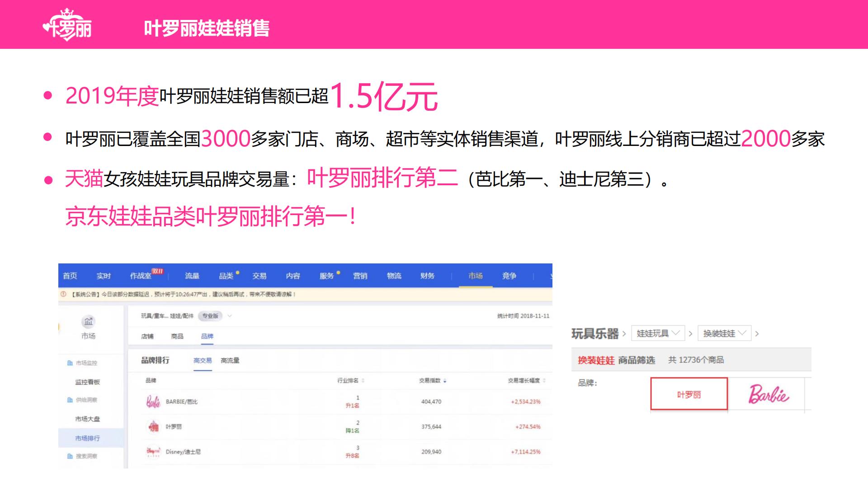Toggle the 交易增长幅度 column sort order

pos(544,380)
